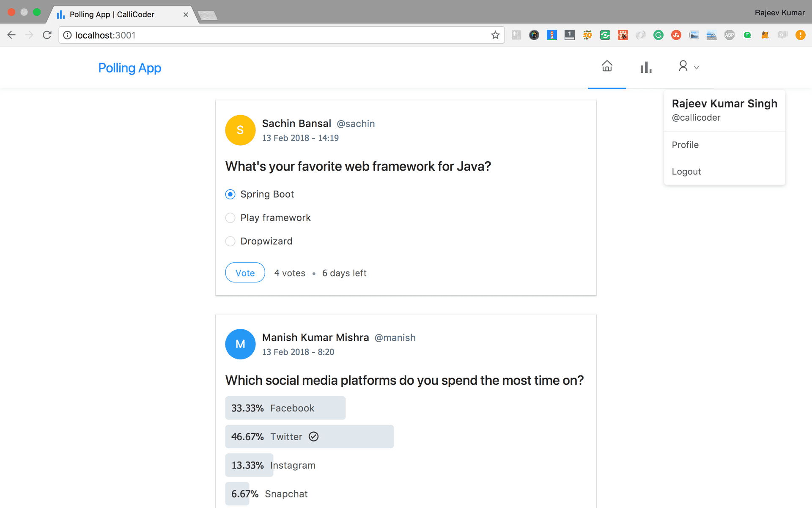Viewport: 812px width, 508px height.
Task: Expand the user account dropdown menu
Action: point(687,66)
